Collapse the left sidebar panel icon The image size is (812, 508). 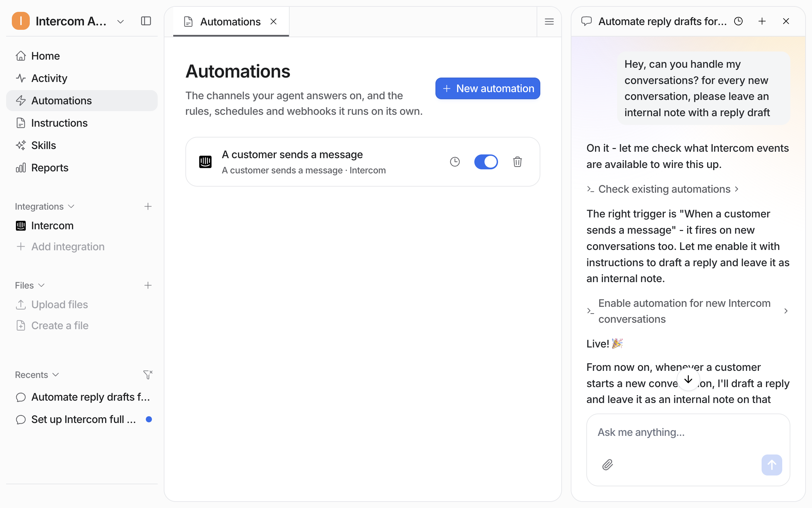[146, 21]
